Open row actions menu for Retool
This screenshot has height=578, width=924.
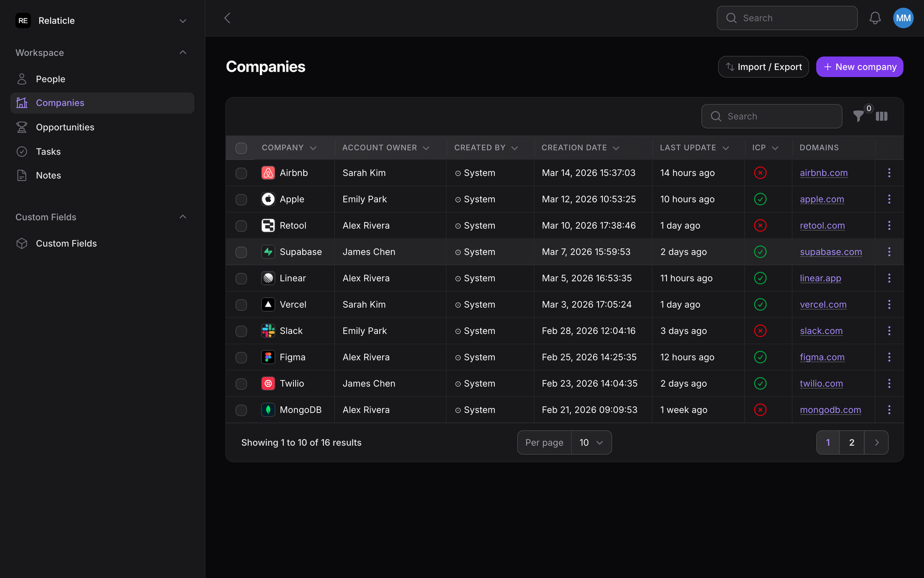tap(889, 225)
